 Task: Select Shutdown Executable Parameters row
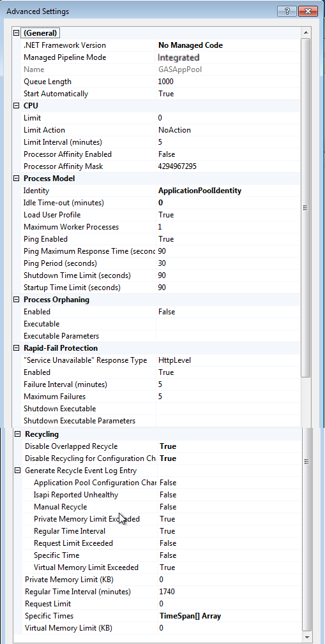161,421
